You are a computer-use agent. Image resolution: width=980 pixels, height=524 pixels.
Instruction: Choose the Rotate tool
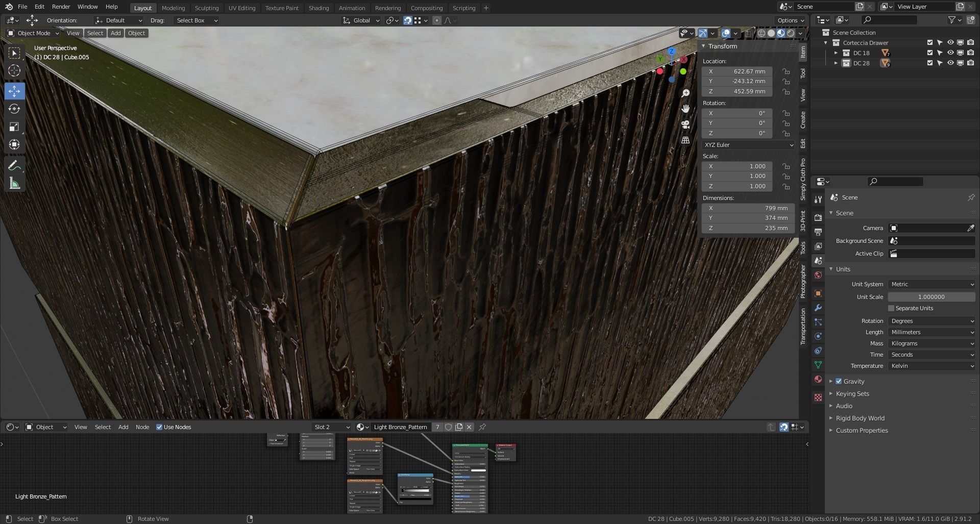click(14, 109)
